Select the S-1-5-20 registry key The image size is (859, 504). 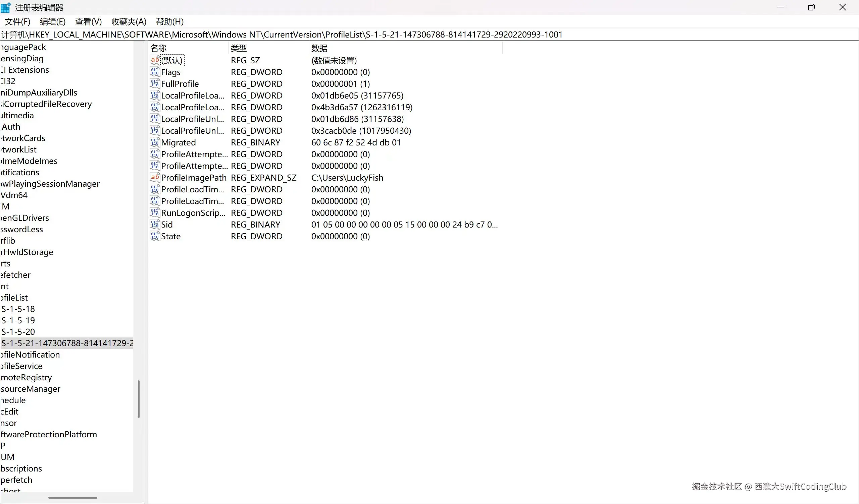coord(18,332)
